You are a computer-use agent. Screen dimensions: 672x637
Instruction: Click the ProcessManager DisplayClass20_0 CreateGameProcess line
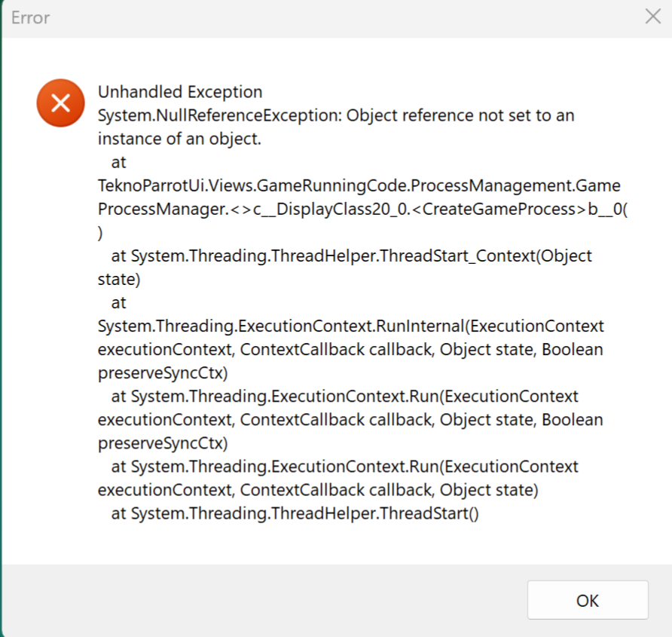coord(363,209)
